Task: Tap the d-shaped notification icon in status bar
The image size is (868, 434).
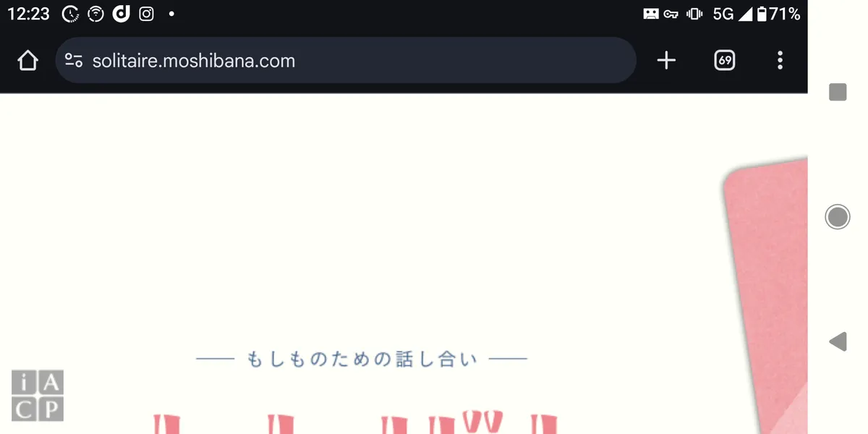Action: pos(121,14)
